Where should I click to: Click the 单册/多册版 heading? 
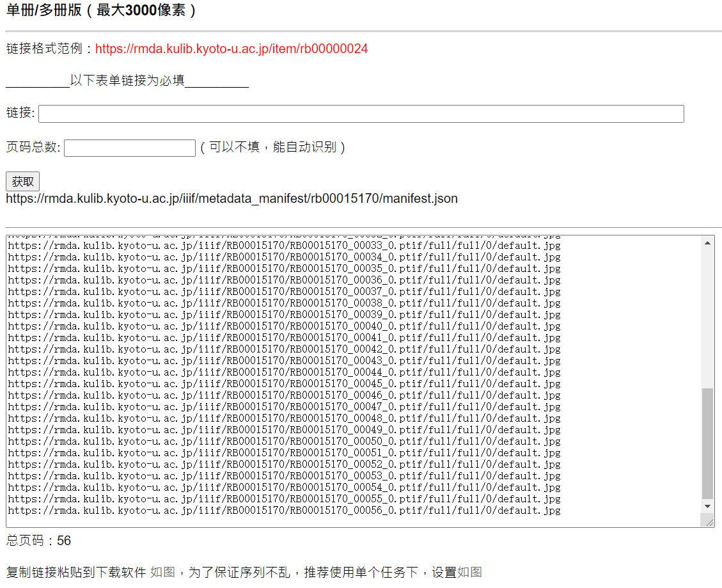click(x=101, y=11)
